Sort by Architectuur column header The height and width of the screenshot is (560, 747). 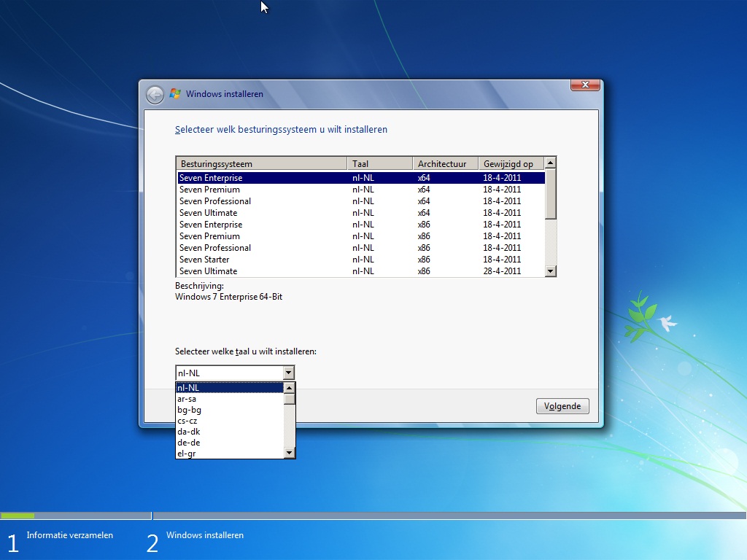click(x=446, y=164)
